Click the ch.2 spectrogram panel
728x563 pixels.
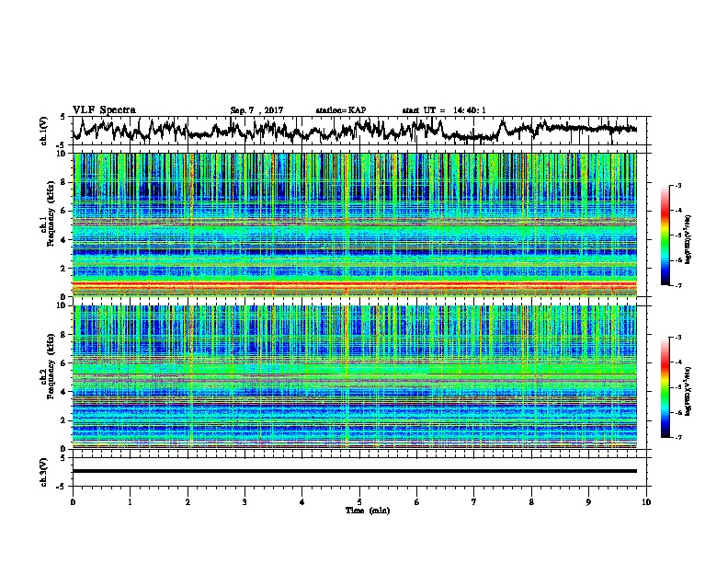point(355,377)
